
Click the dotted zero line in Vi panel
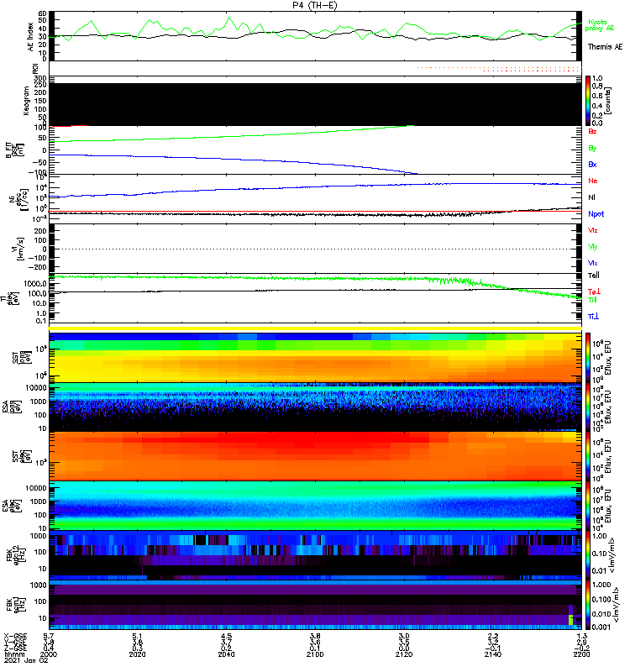click(316, 249)
